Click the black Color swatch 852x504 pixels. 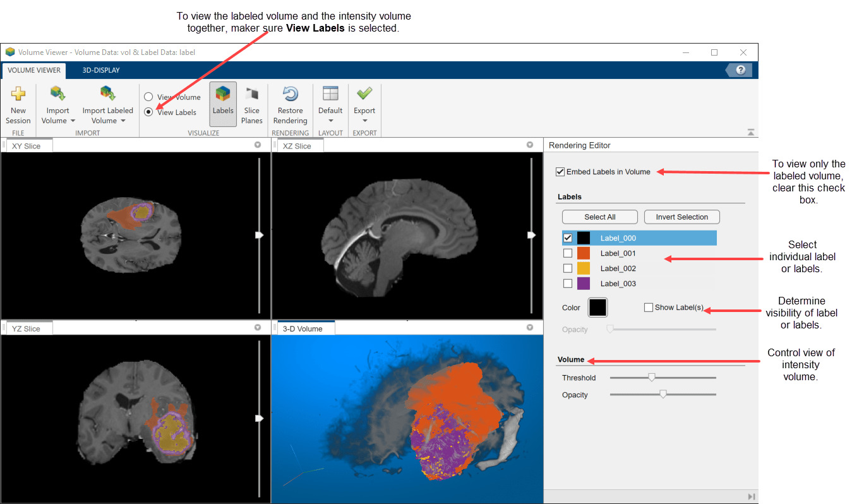tap(597, 308)
